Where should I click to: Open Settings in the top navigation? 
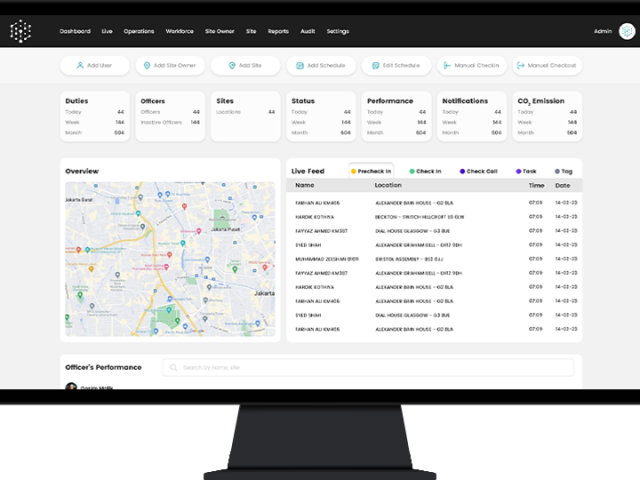(x=338, y=31)
